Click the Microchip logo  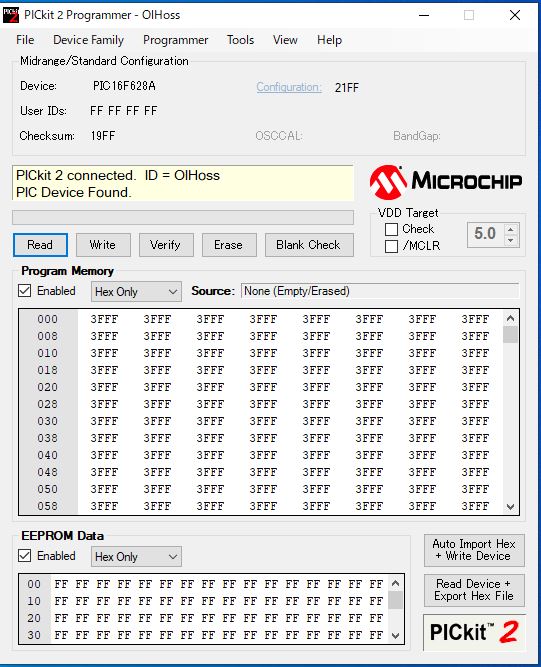446,182
